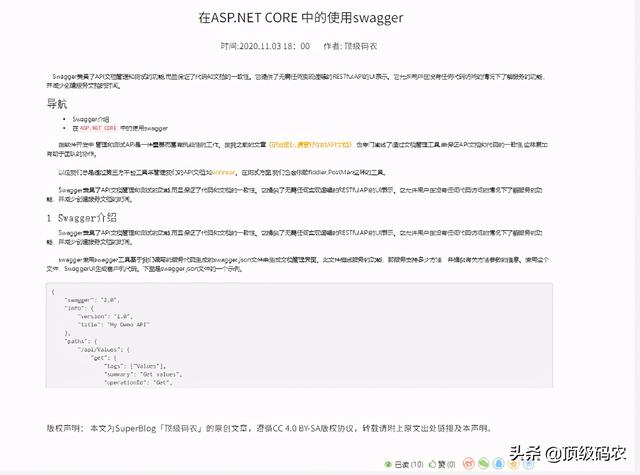Click the thumbs-up 赞 (0) like button
Screen dimensions: 640x475
pyautogui.click(x=442, y=464)
